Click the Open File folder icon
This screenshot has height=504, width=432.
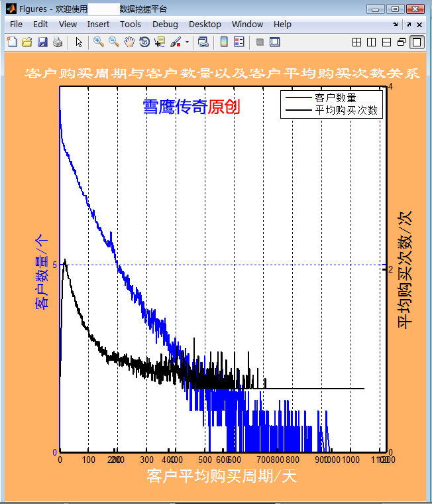(x=27, y=42)
